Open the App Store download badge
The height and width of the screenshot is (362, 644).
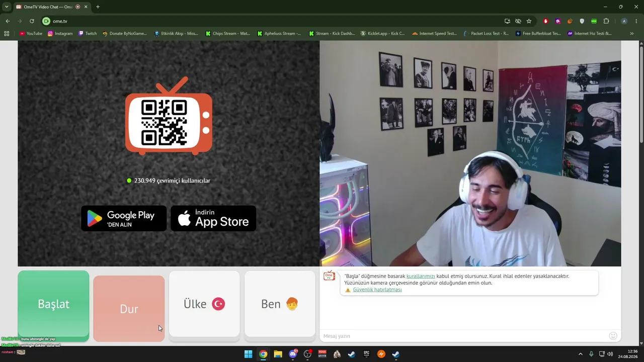point(213,218)
